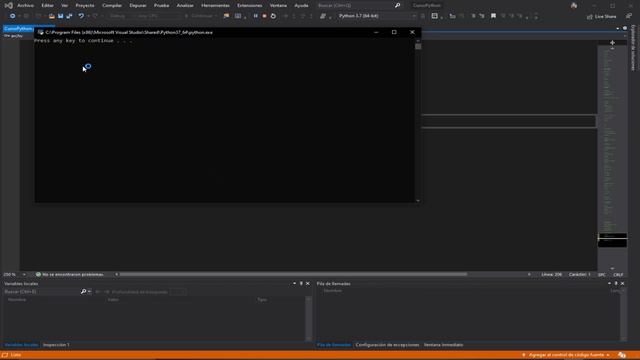
Task: Minimize the python.exe console window
Action: tap(376, 32)
